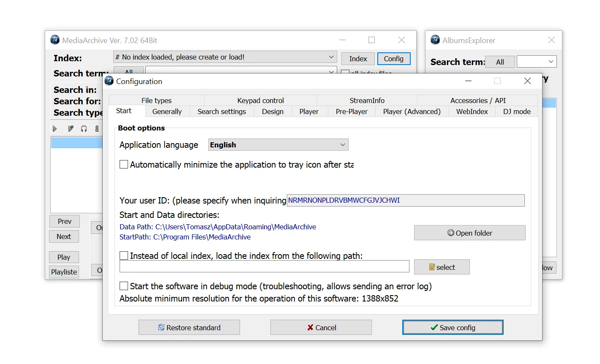Click the Play button in MediaArchive
This screenshot has width=600, height=364.
64,257
